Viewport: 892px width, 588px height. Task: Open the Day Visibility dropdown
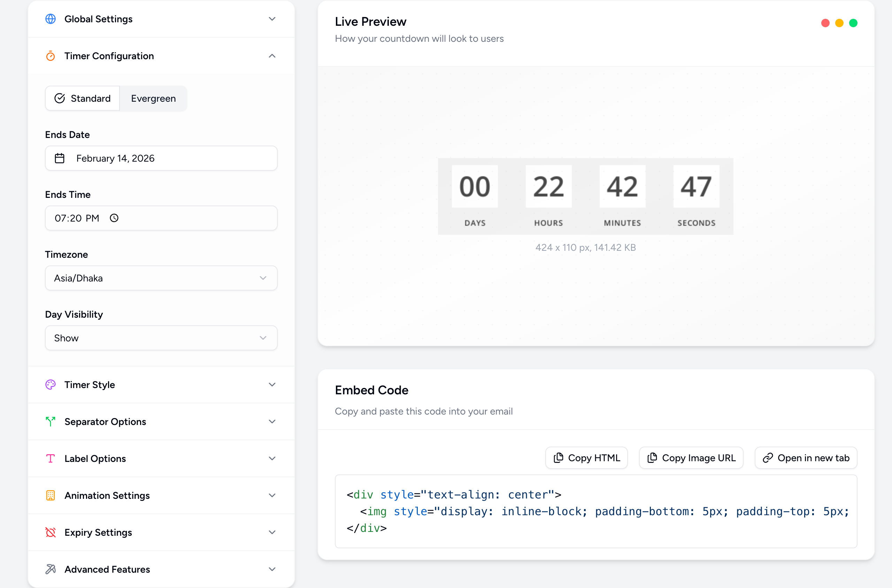point(161,338)
